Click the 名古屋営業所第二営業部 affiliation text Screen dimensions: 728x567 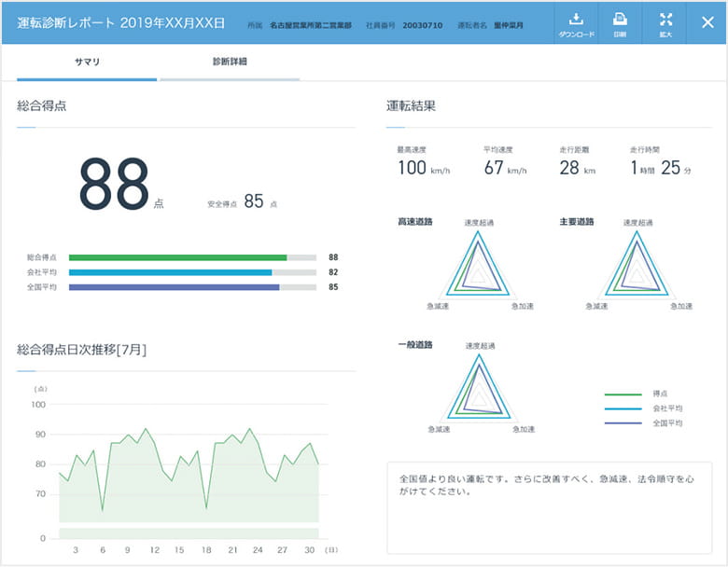pyautogui.click(x=311, y=25)
